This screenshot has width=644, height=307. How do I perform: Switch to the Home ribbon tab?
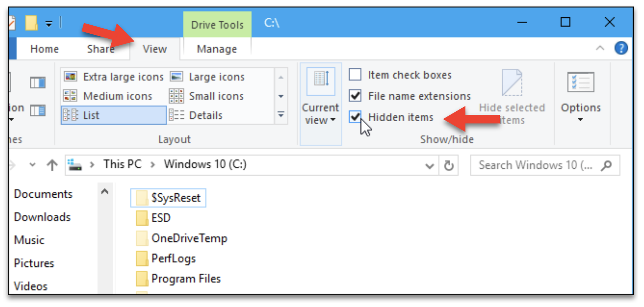45,49
